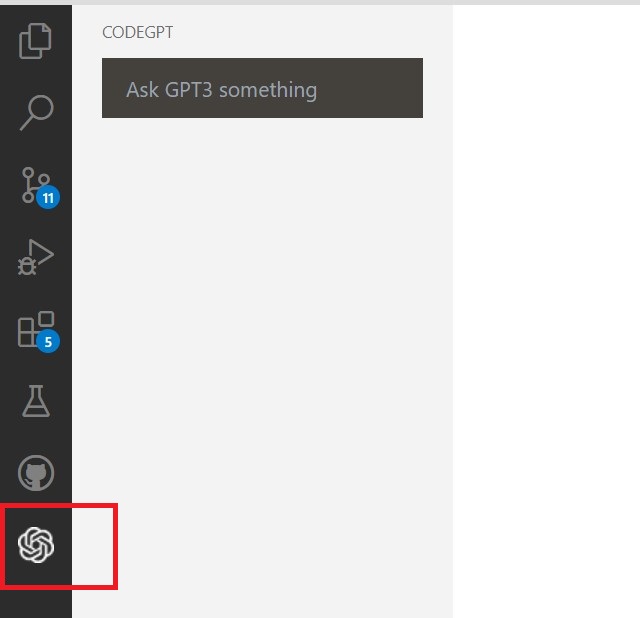Open the GitHub octocat view

coord(36,473)
